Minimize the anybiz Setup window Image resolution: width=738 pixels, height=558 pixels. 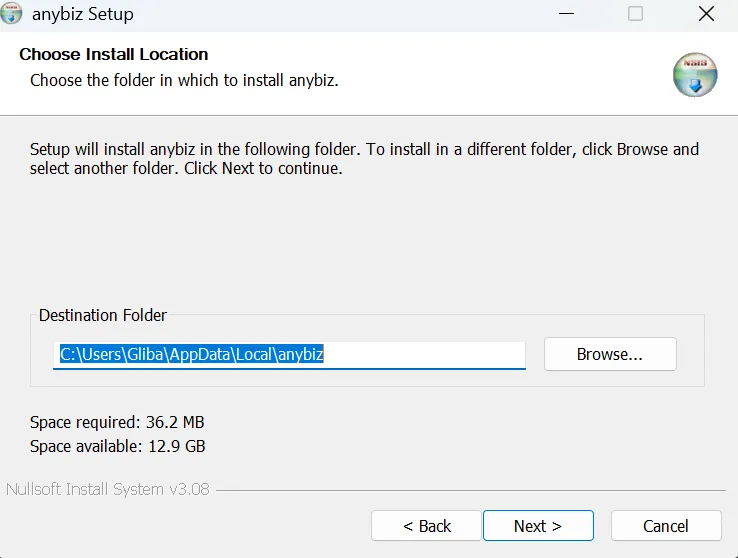[566, 14]
